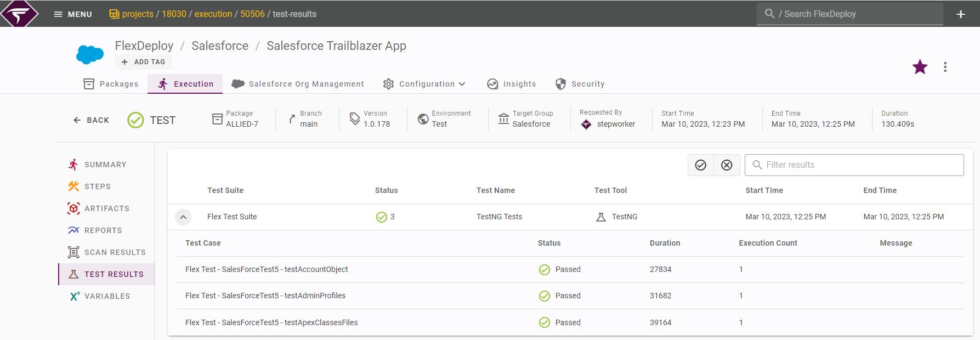Sort by Test Suite column header
The width and height of the screenshot is (980, 340).
[225, 190]
